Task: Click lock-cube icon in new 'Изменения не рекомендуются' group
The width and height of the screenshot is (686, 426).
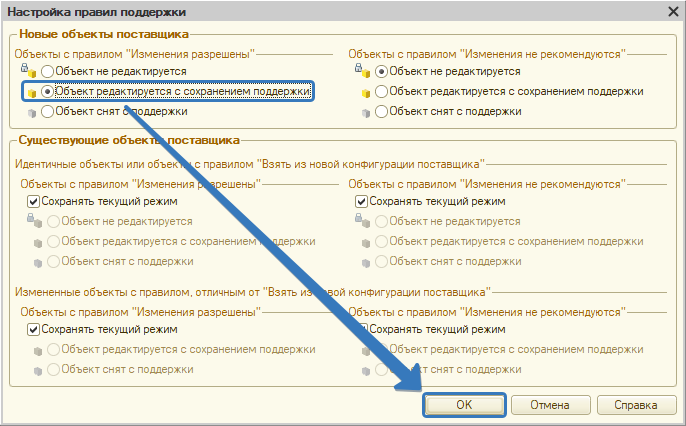Action: [362, 71]
